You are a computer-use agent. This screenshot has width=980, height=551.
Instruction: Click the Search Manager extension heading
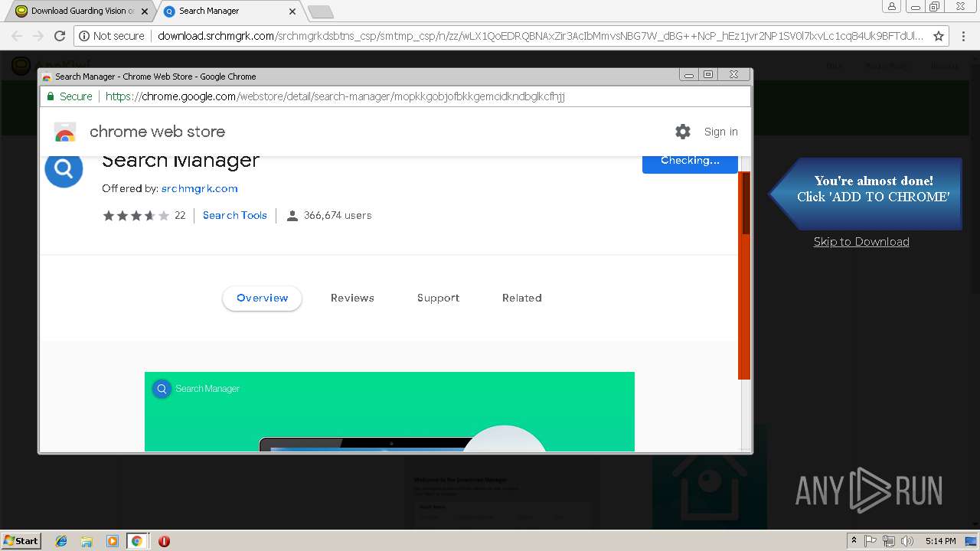[x=181, y=161]
